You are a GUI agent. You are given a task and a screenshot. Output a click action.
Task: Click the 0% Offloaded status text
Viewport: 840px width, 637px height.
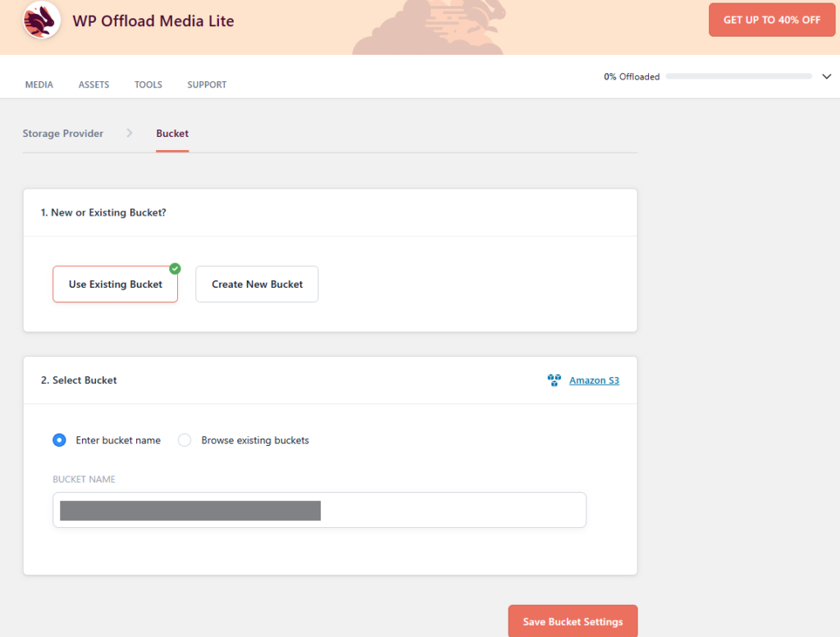coord(632,76)
